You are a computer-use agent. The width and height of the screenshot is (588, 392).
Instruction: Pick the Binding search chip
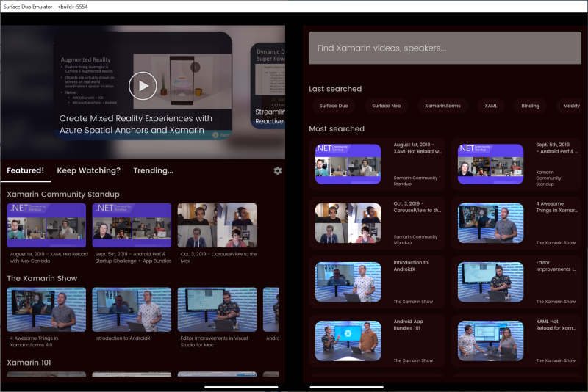click(x=531, y=106)
